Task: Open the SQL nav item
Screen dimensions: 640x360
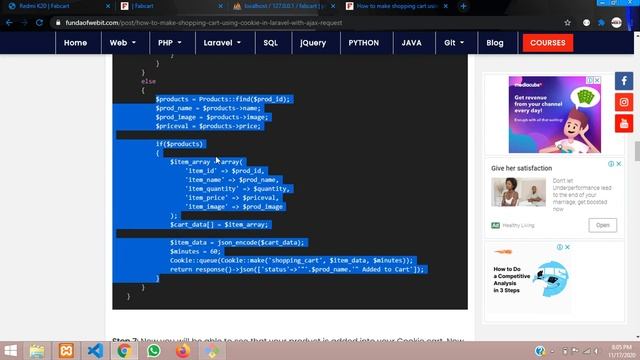Action: (271, 43)
